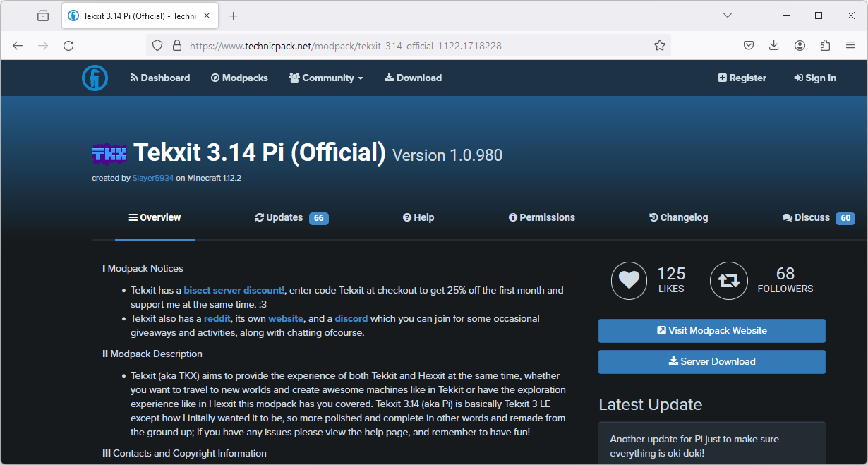The image size is (868, 465).
Task: Click the Followers repost icon
Action: pyautogui.click(x=729, y=280)
